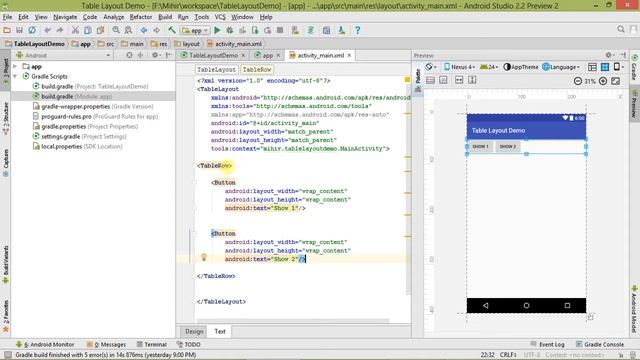The height and width of the screenshot is (360, 640).
Task: Toggle the Palette side panel
Action: coord(418,80)
